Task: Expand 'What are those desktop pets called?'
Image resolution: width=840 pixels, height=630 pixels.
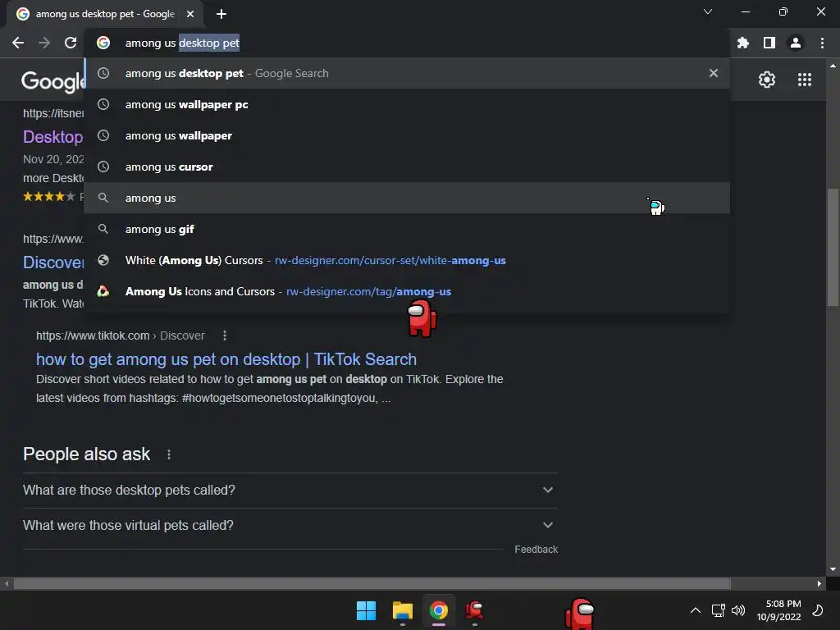Action: [290, 490]
